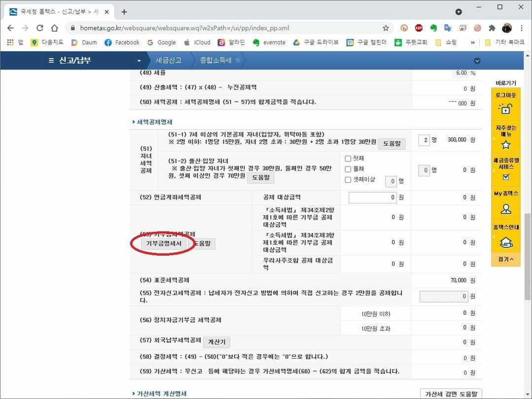Open 홈택스안내 house icon
The image size is (532, 399).
505,242
